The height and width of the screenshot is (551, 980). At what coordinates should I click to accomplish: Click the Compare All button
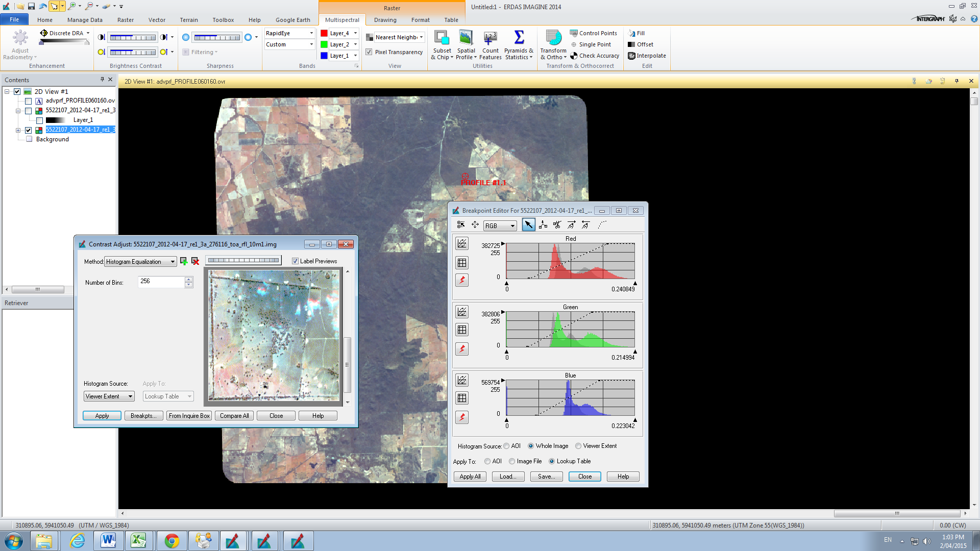click(x=234, y=416)
